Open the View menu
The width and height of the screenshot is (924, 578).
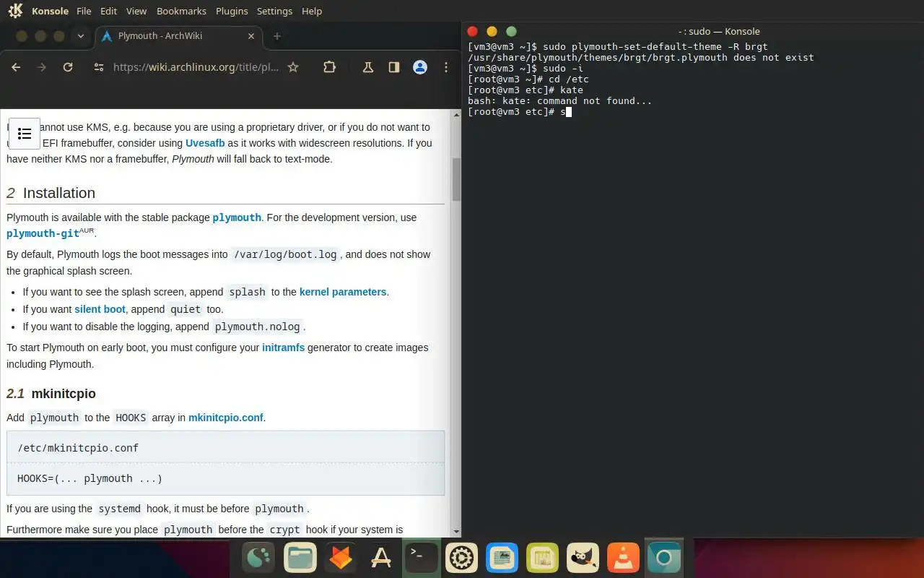tap(136, 11)
